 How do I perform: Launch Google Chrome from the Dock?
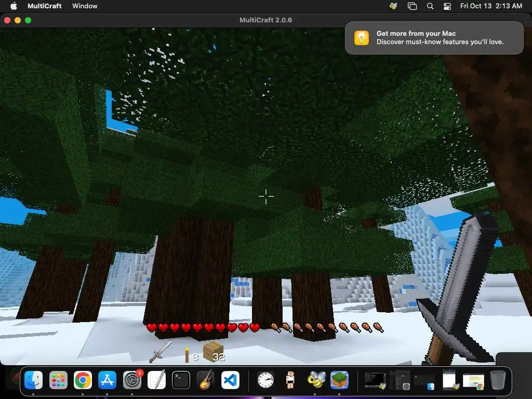point(83,380)
